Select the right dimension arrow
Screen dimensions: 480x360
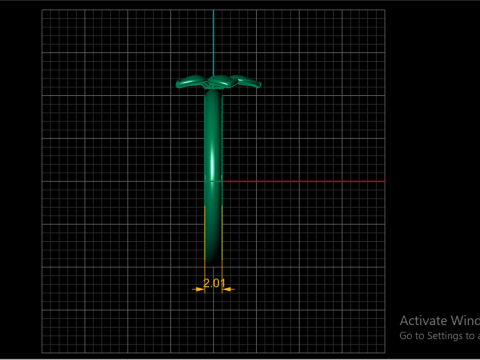point(228,289)
